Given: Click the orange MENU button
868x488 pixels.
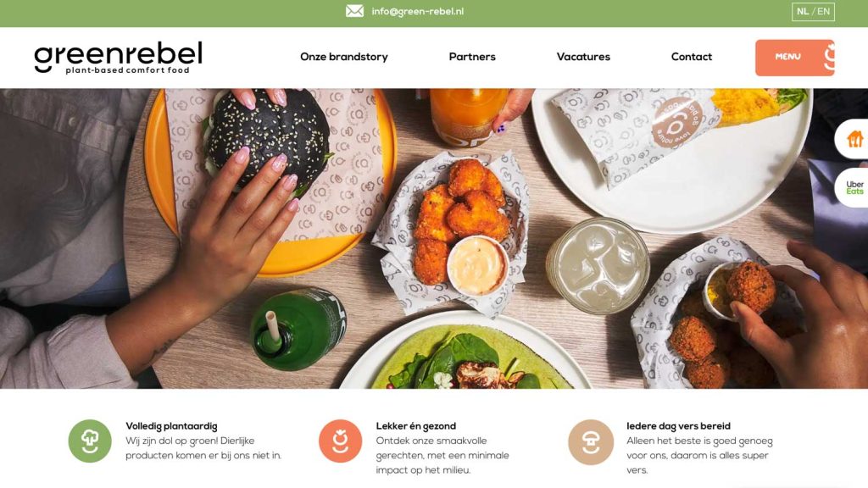Looking at the screenshot, I should tap(795, 58).
